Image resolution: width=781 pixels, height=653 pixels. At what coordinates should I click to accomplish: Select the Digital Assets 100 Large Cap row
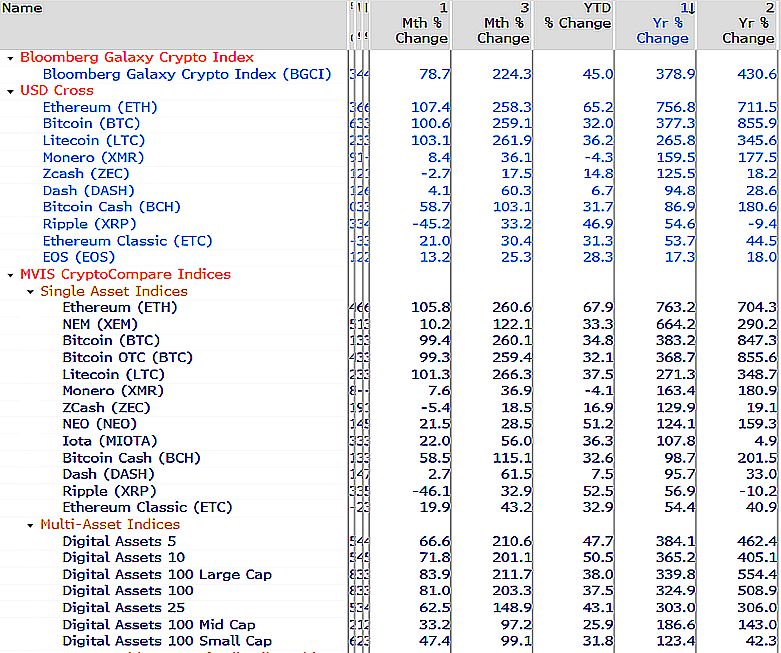tap(167, 574)
